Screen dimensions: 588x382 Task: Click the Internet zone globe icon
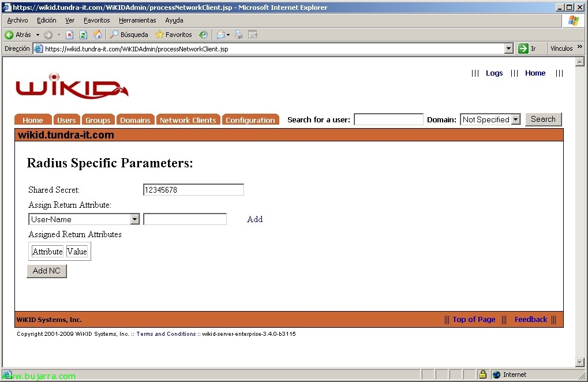[496, 374]
